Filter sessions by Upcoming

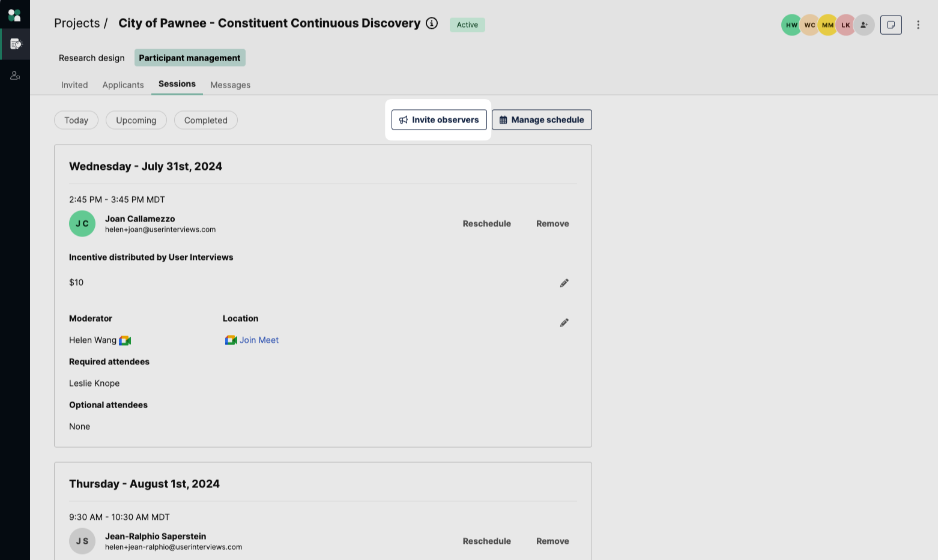[x=136, y=120]
